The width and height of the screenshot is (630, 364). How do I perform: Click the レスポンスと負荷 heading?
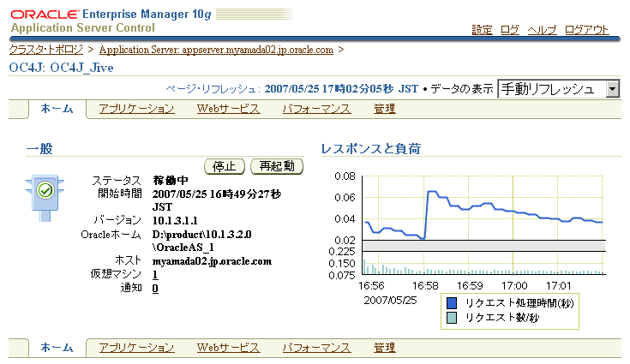(x=371, y=149)
